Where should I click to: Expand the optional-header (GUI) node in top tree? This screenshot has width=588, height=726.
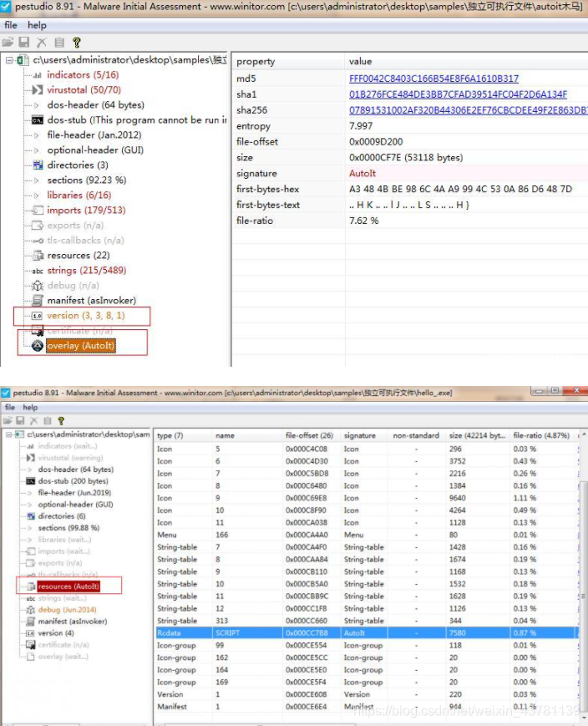37,150
